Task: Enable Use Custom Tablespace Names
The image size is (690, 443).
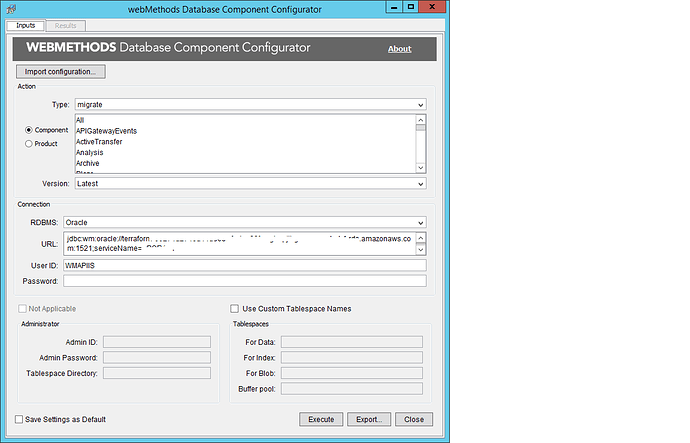Action: click(x=235, y=309)
